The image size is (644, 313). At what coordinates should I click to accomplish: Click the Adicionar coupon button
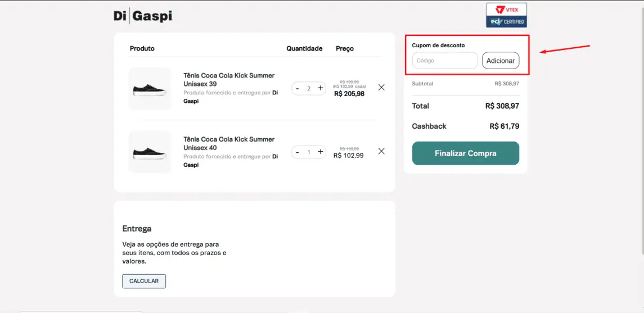tap(500, 60)
